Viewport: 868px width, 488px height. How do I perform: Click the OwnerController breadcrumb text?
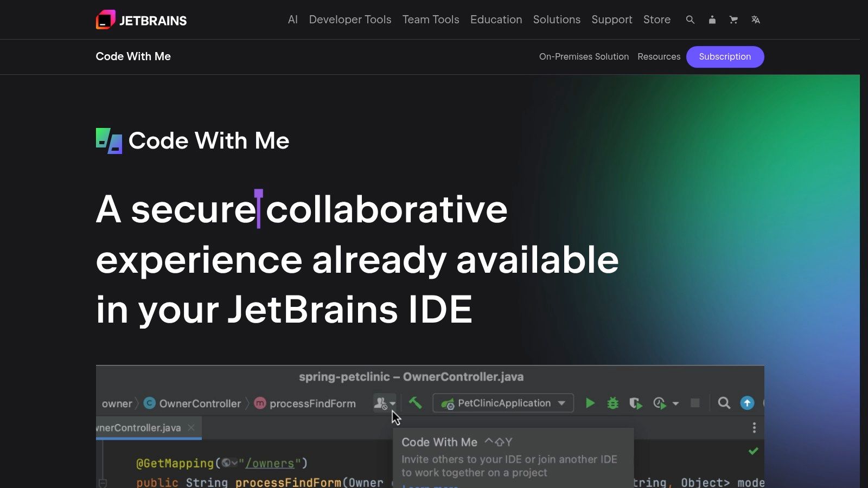coord(200,403)
